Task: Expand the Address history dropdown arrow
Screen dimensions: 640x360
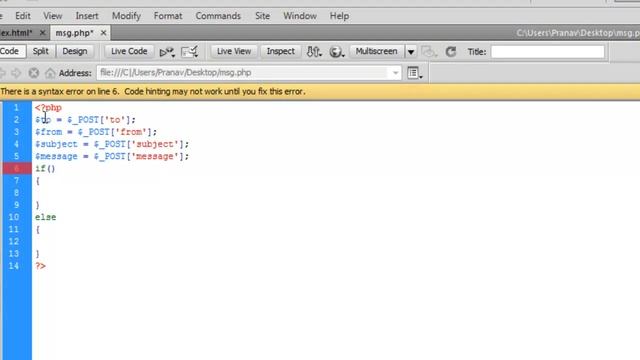Action: tap(396, 73)
